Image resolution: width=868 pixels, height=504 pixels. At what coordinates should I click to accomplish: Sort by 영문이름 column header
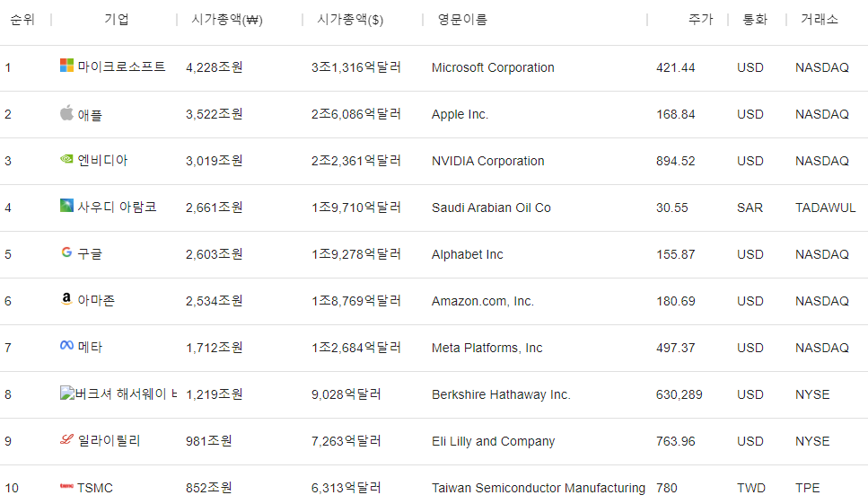coord(462,20)
